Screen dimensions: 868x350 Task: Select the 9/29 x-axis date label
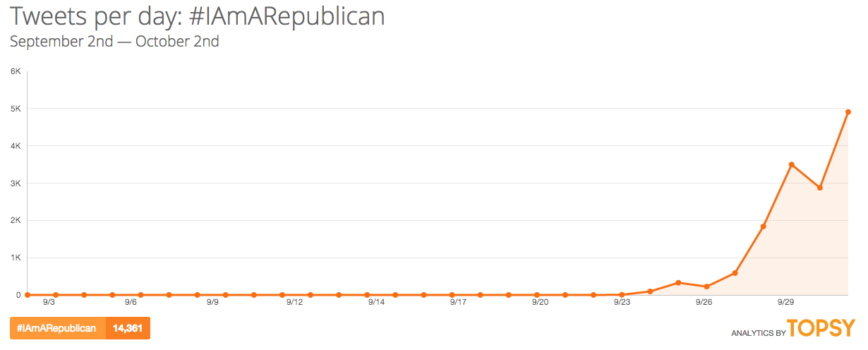pos(785,302)
